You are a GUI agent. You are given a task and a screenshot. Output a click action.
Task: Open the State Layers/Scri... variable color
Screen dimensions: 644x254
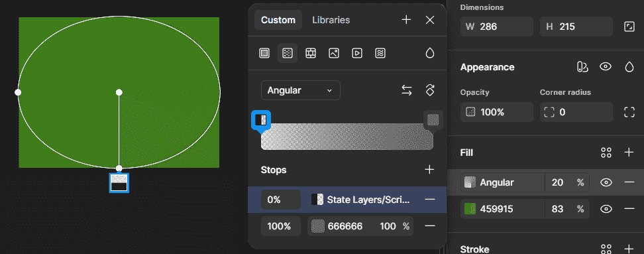pyautogui.click(x=360, y=200)
